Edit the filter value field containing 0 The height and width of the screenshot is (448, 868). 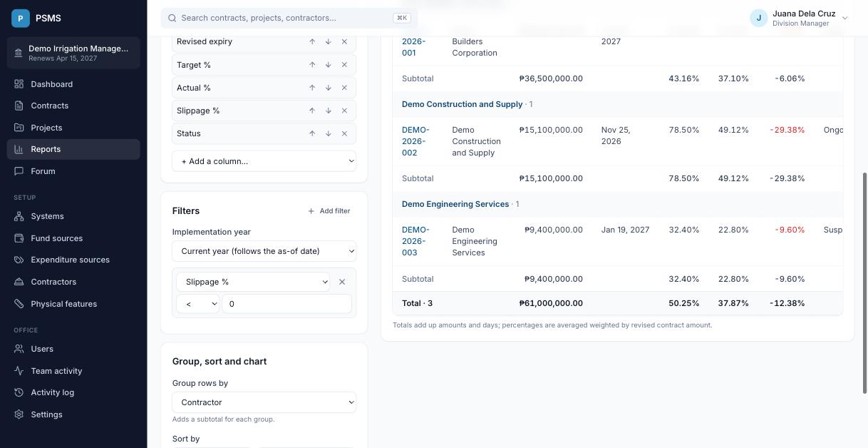286,304
